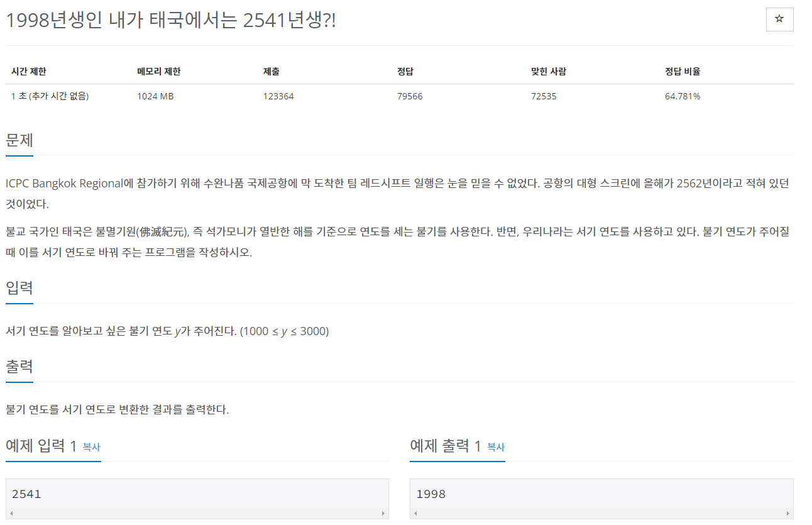This screenshot has width=812, height=525.
Task: Click the 출력 section heading
Action: [19, 366]
